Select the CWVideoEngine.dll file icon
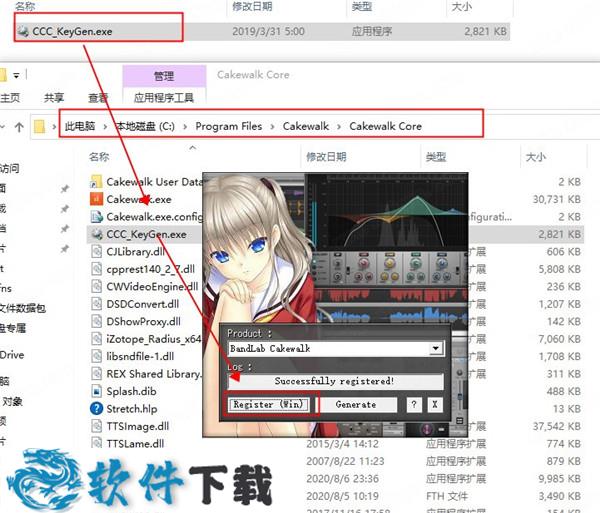600x513 pixels. (x=96, y=286)
